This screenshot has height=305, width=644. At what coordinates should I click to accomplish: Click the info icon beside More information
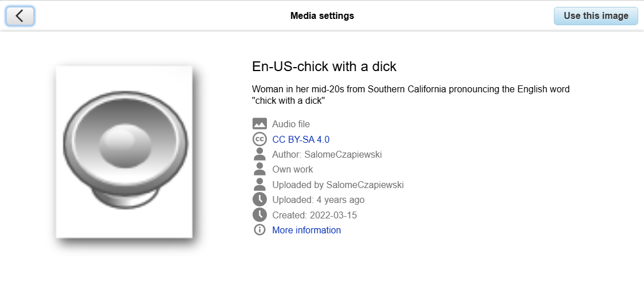pyautogui.click(x=259, y=230)
